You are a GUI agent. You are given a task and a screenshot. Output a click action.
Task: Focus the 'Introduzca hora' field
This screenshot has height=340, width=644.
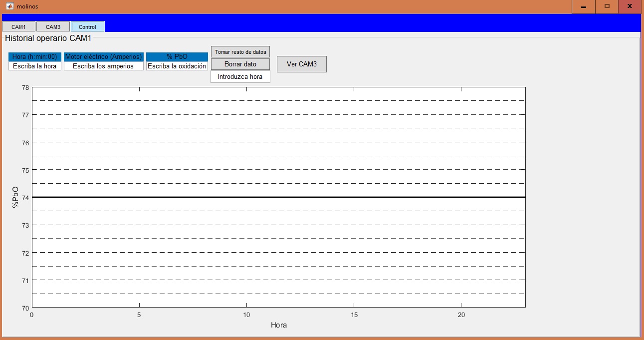click(240, 76)
